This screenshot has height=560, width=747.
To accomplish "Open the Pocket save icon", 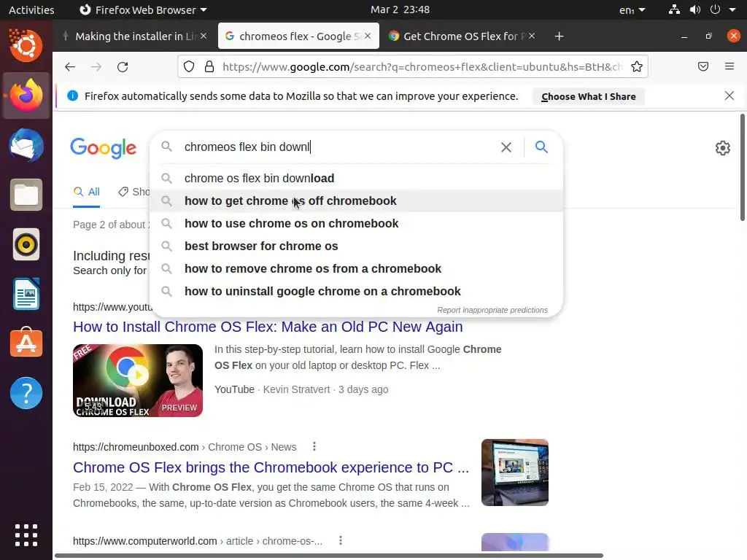I will [x=703, y=66].
